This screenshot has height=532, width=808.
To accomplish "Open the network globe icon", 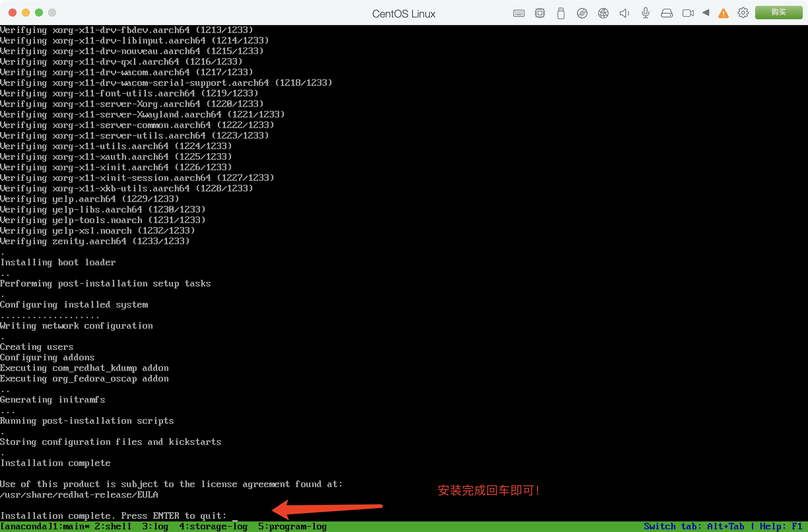I will pos(603,13).
